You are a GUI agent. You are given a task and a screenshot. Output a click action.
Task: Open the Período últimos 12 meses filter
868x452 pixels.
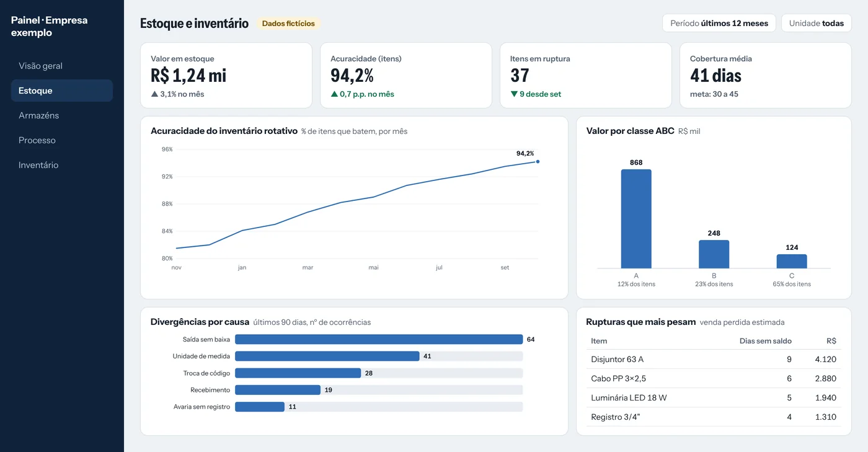tap(719, 24)
